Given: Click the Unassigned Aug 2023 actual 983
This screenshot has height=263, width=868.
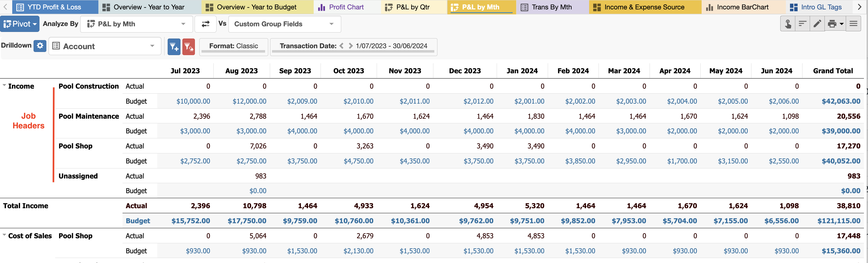Looking at the screenshot, I should point(260,176).
